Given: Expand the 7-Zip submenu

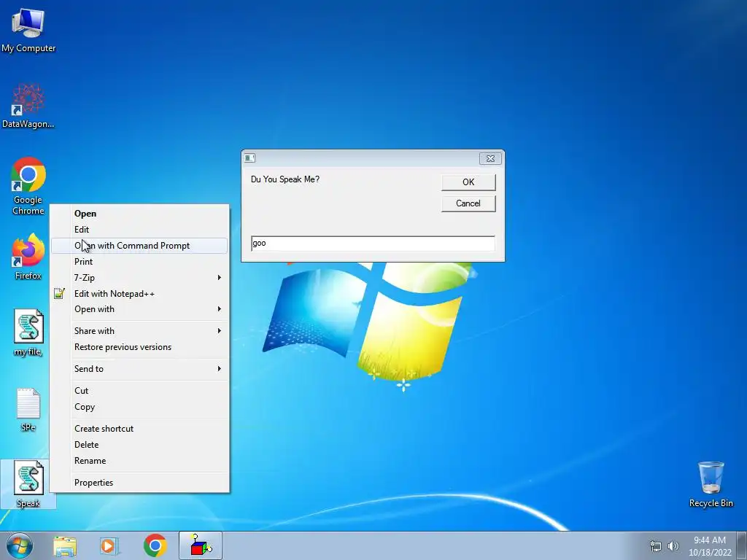Looking at the screenshot, I should pos(139,278).
